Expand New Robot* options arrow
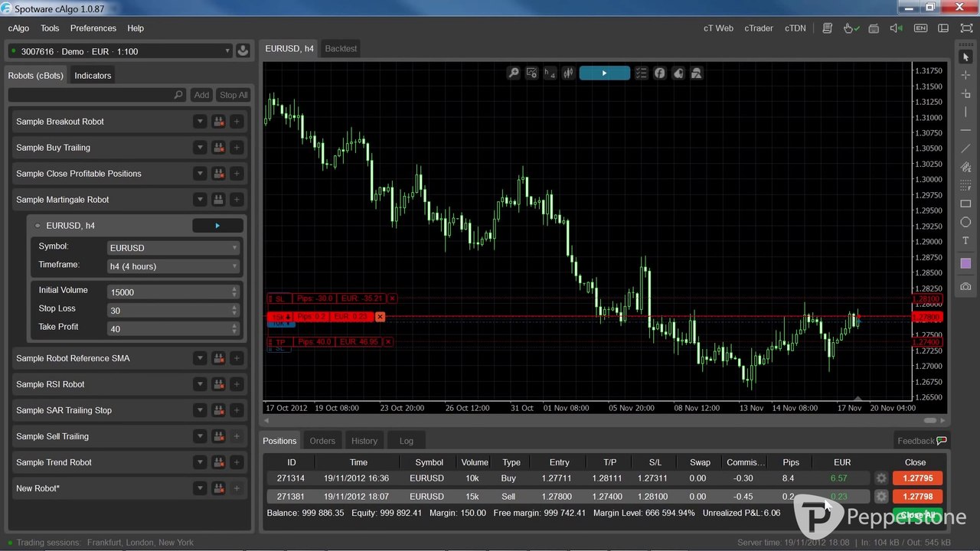Screen dimensions: 980x551 pos(200,488)
